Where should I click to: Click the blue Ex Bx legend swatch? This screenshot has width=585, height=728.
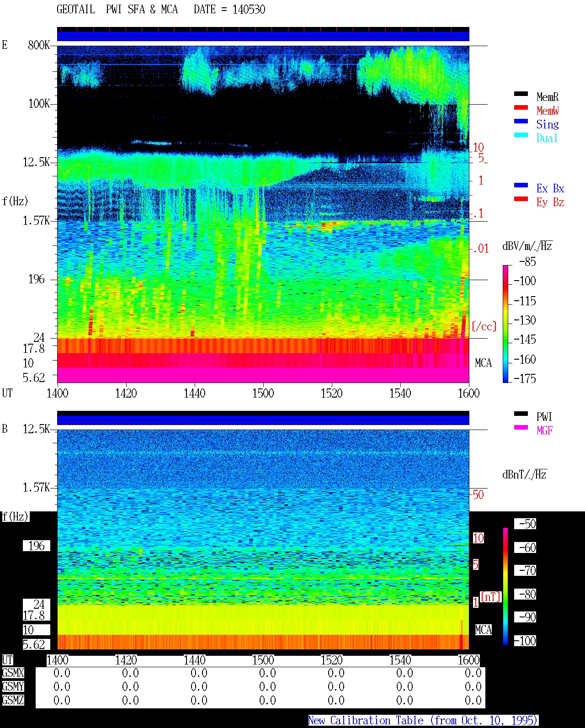pyautogui.click(x=521, y=185)
